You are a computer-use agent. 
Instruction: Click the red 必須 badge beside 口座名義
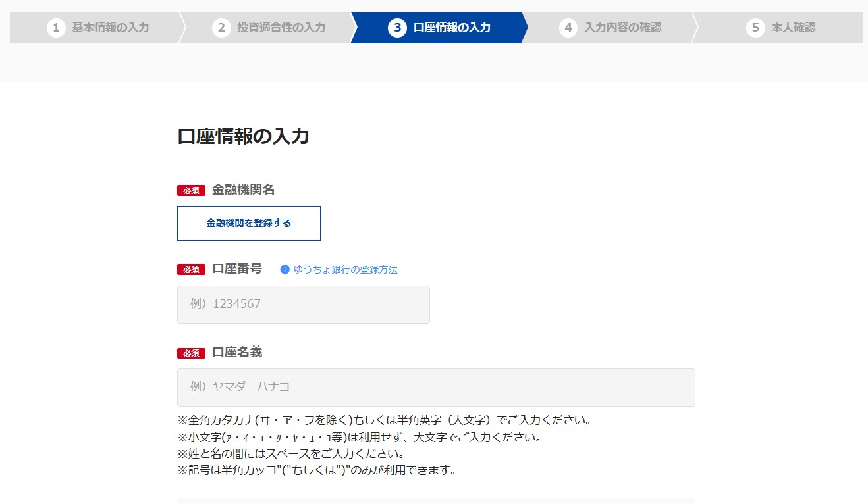tap(191, 353)
